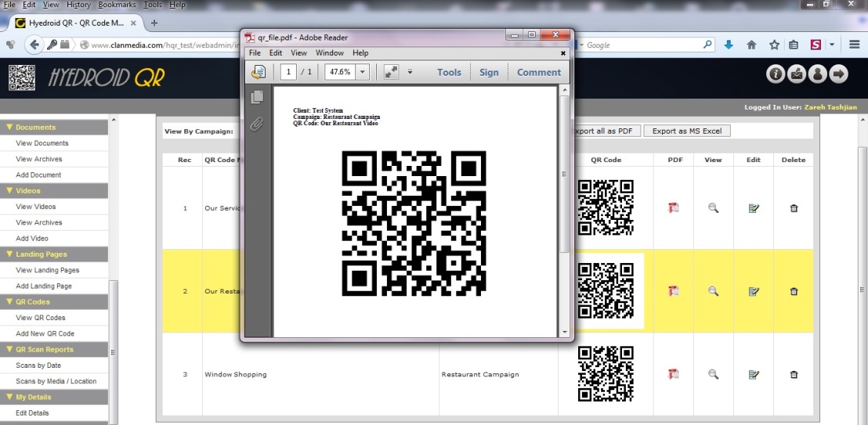Click Add New QR Code sidebar link
The height and width of the screenshot is (425, 868).
pyautogui.click(x=45, y=333)
